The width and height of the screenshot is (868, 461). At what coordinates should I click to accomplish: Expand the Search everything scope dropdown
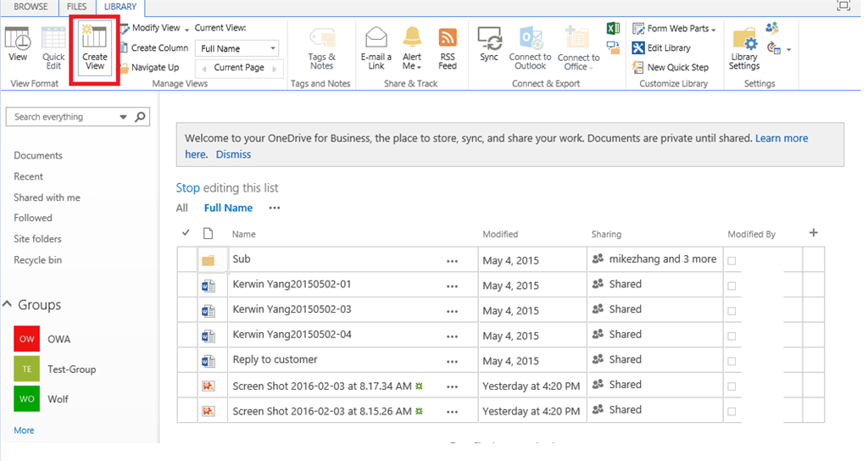coord(123,117)
